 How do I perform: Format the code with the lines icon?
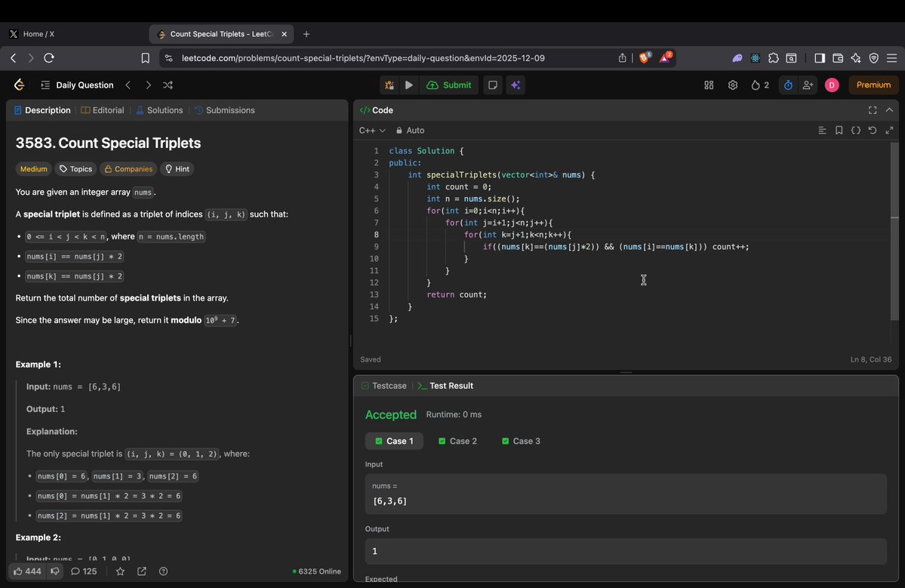click(822, 131)
